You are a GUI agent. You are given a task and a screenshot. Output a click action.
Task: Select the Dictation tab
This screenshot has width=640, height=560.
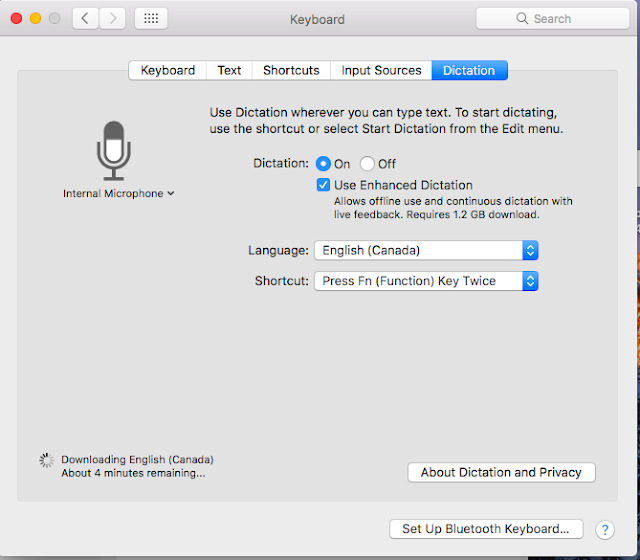(x=469, y=70)
